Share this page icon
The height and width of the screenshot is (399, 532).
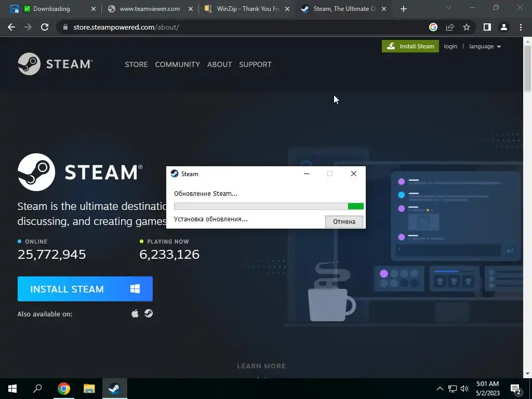pos(450,27)
